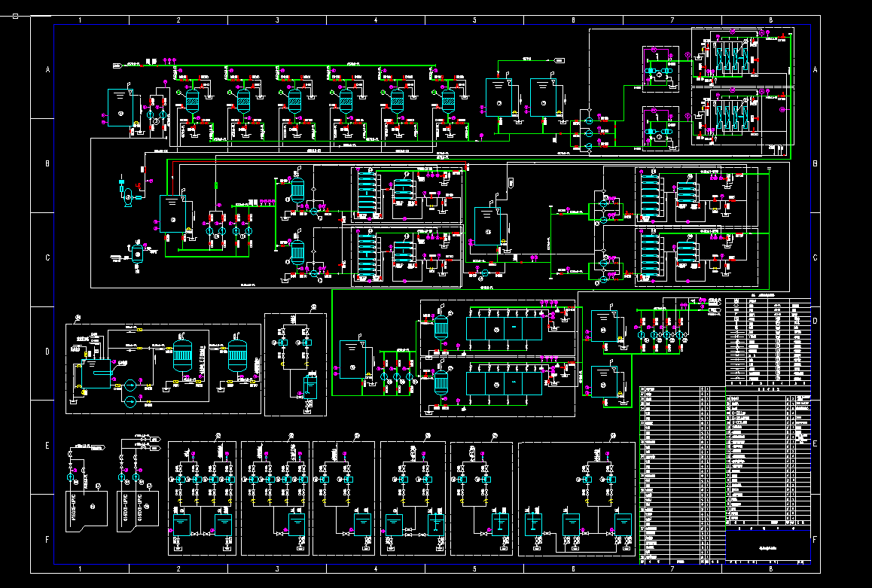Screen dimensions: 872x588
Task: Select the blue title block rectangle at bottom right
Action: (x=768, y=546)
